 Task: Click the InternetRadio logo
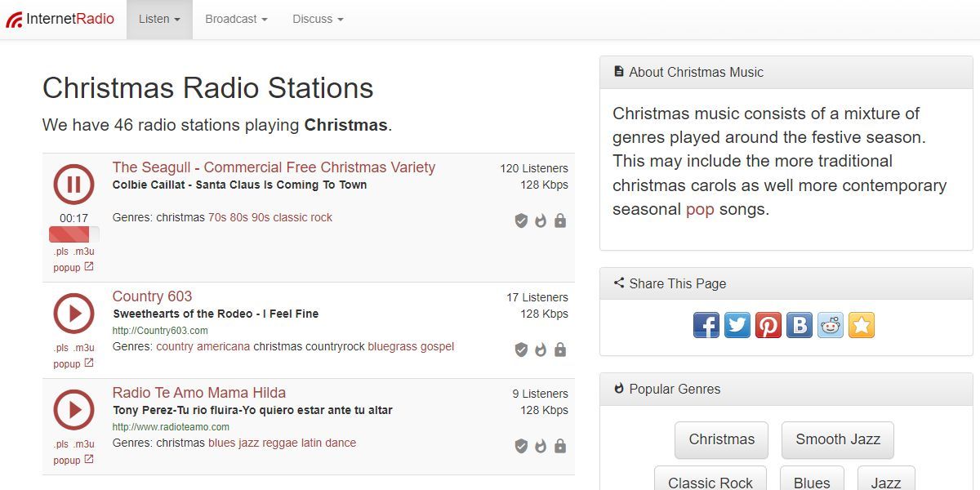coord(60,19)
